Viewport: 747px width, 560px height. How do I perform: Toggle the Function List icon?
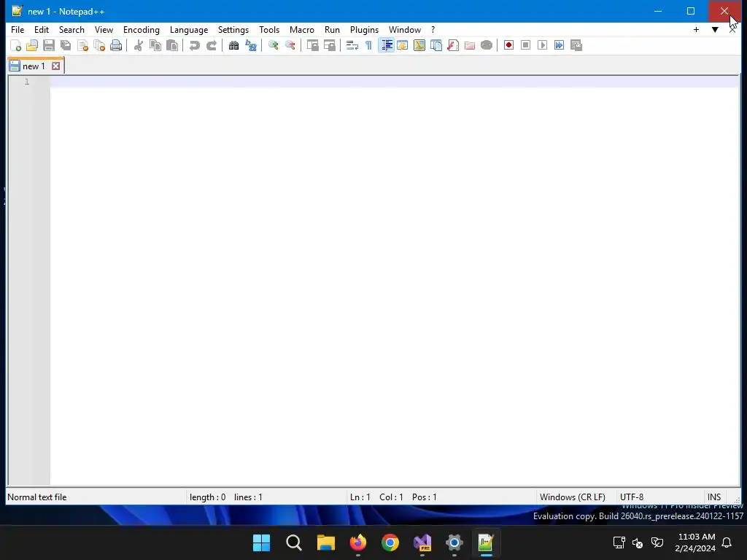453,45
